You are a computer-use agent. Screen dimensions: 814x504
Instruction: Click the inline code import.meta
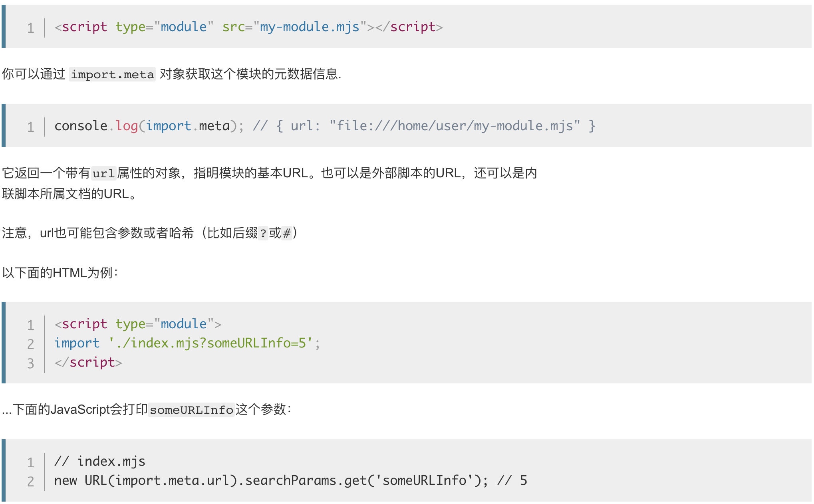(112, 74)
